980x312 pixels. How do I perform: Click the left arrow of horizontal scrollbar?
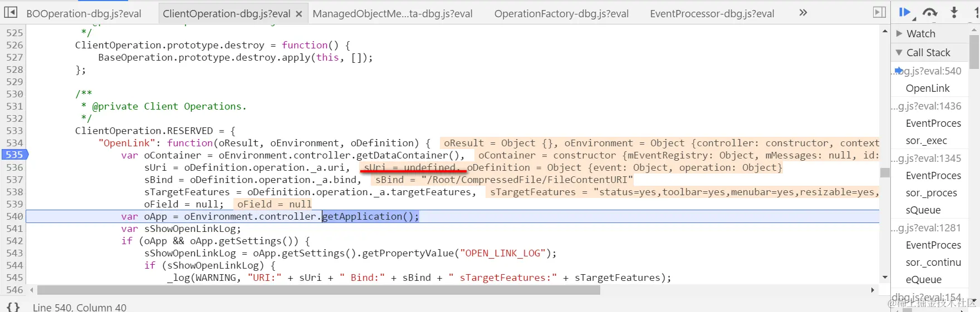32,290
